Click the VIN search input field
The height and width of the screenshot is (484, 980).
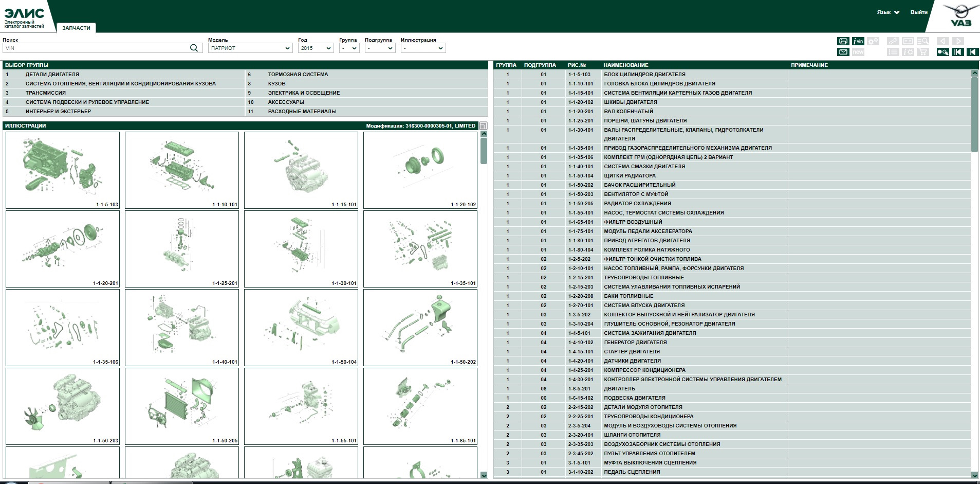[96, 48]
